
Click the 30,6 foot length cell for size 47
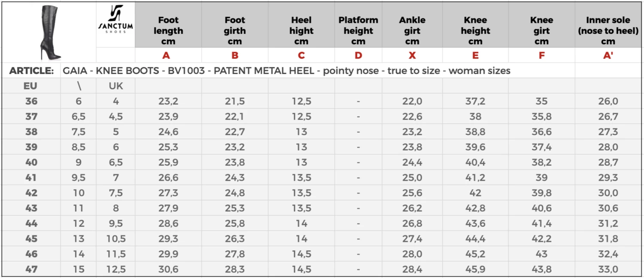coord(168,269)
